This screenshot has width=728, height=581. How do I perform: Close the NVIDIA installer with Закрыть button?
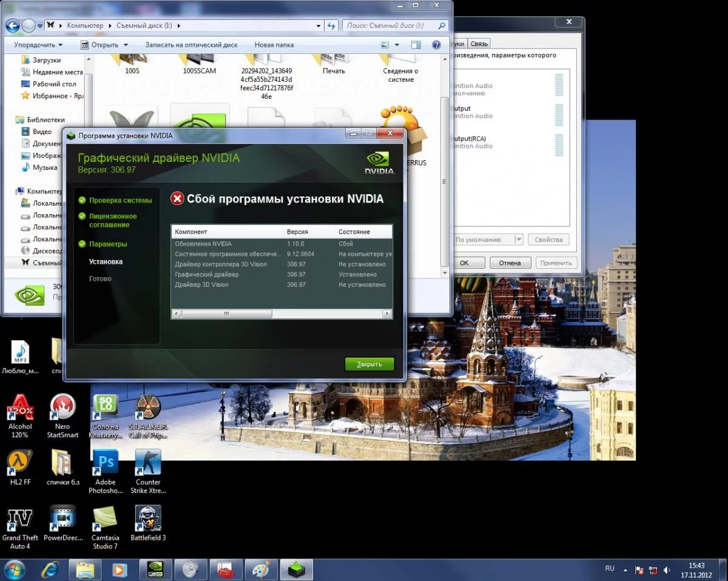pyautogui.click(x=369, y=364)
